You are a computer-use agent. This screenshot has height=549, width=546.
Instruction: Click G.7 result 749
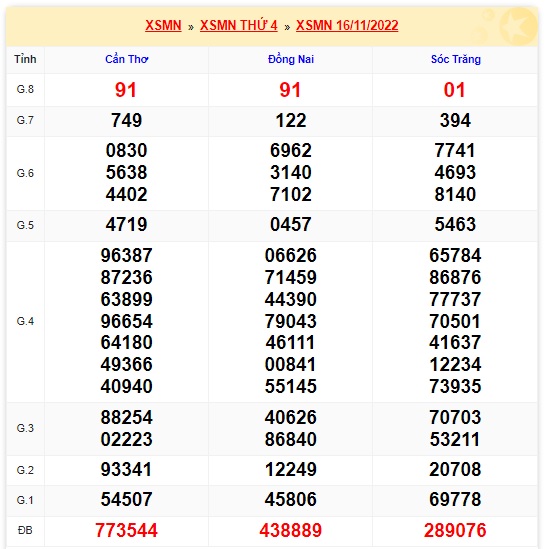click(126, 120)
